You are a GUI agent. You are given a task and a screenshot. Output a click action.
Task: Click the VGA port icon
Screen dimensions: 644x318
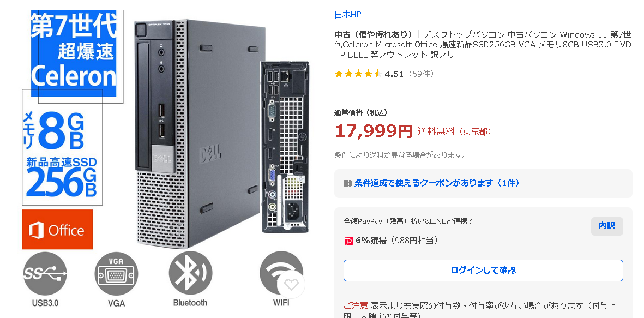pyautogui.click(x=116, y=274)
